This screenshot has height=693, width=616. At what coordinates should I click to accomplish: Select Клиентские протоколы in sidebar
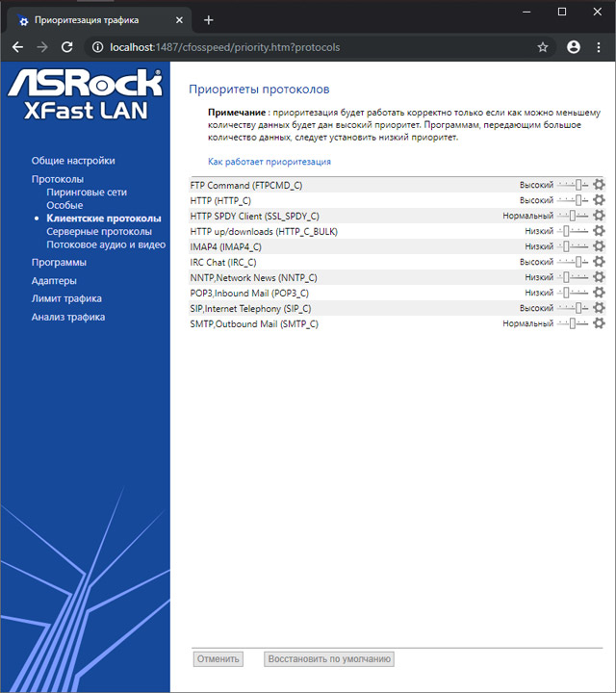[104, 218]
